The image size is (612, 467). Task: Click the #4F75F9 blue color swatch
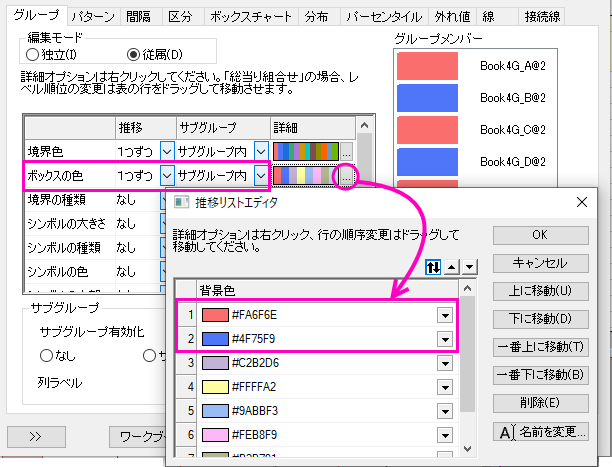(x=215, y=339)
